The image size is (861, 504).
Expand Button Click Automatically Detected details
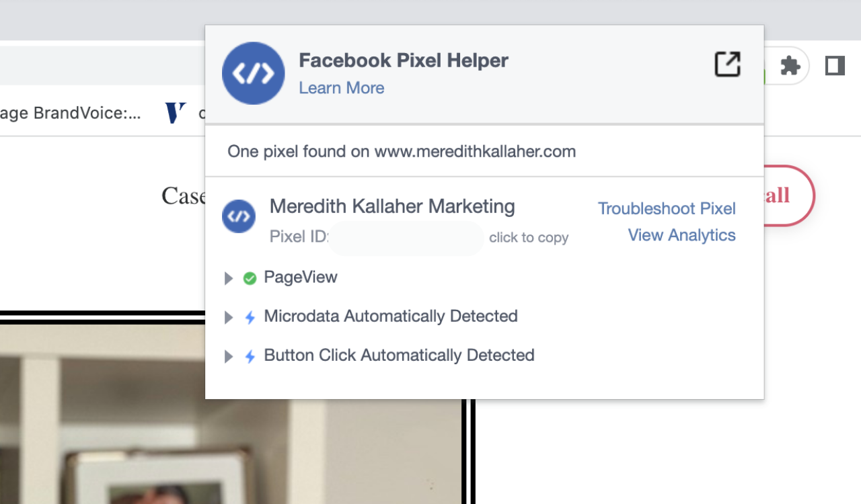point(229,356)
